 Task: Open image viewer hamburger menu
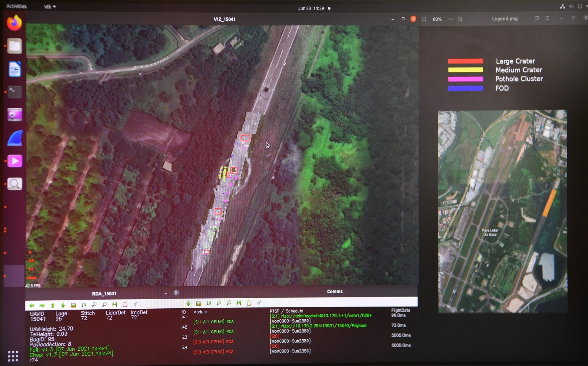547,18
